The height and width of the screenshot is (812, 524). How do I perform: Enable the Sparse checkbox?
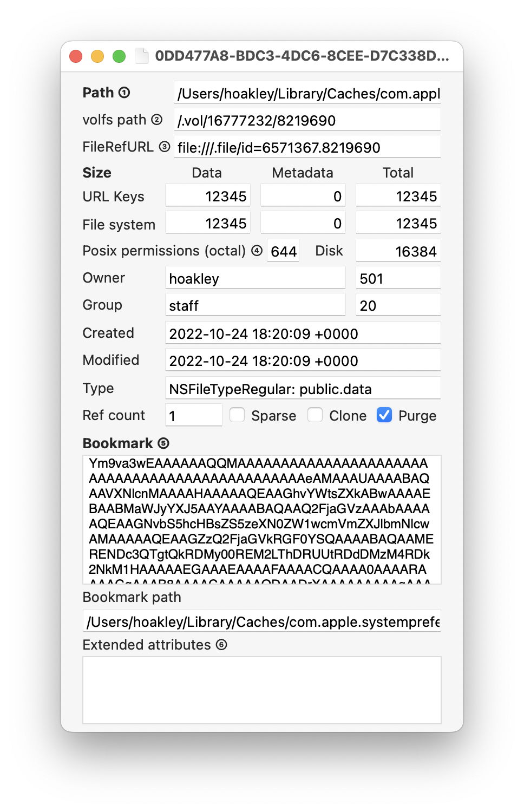coord(237,415)
